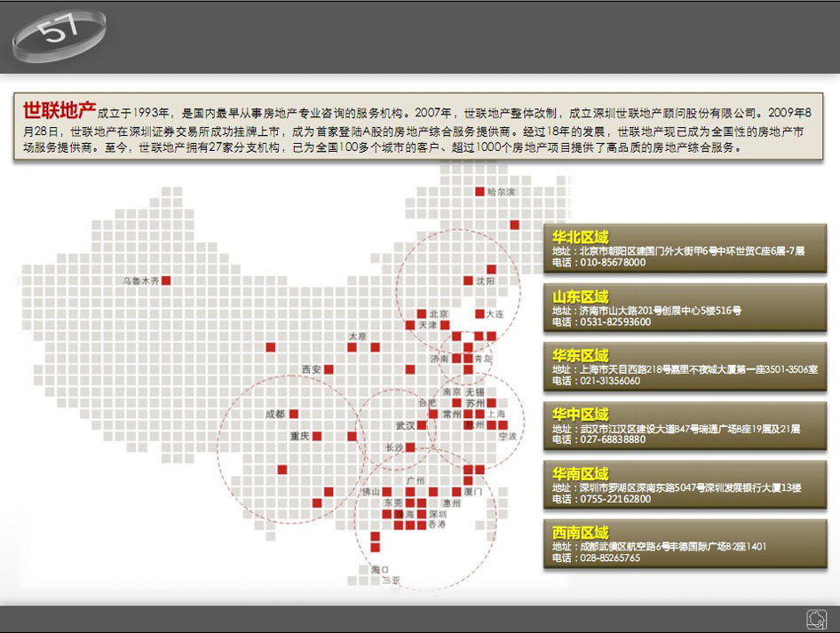Click the 华南区域 address line starting 深圳市罗湖区
Viewport: 840px width, 633px height.
(691, 488)
